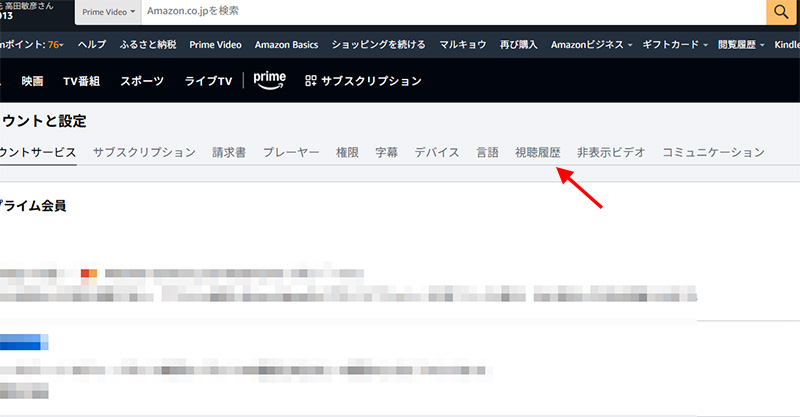The height and width of the screenshot is (417, 800).
Task: Click the orange search magnifier button
Action: 780,12
